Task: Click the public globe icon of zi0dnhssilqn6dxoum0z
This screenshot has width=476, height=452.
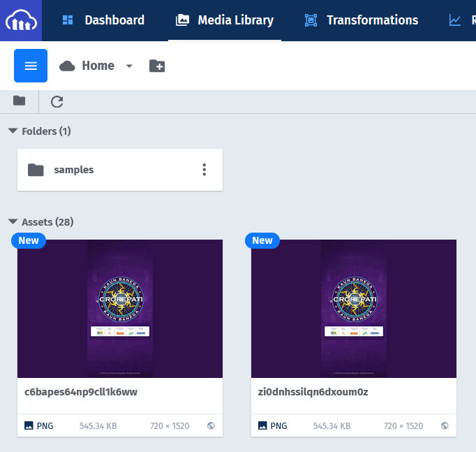Action: (445, 425)
